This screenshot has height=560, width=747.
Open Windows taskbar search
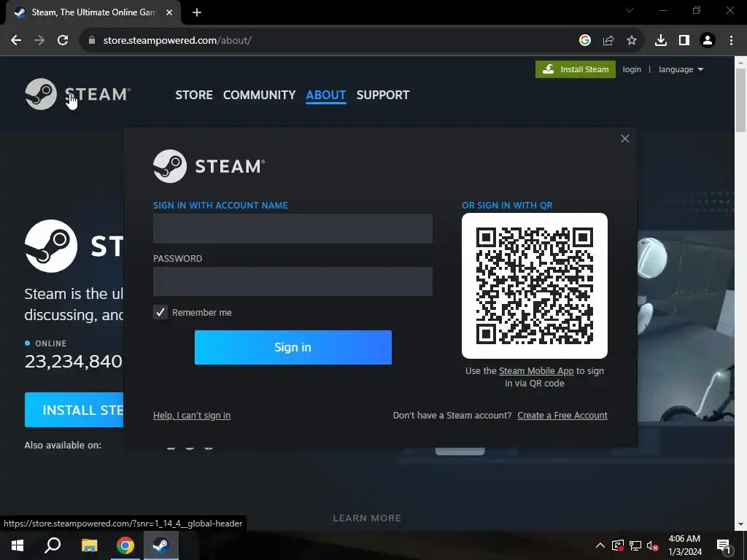(x=53, y=545)
